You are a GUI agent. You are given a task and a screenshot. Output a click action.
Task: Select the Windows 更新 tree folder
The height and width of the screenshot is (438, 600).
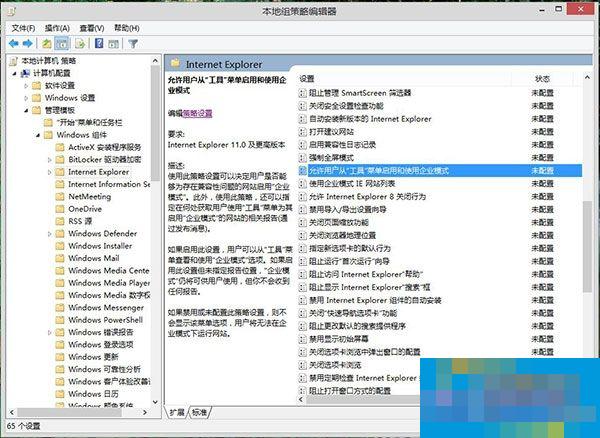click(93, 357)
